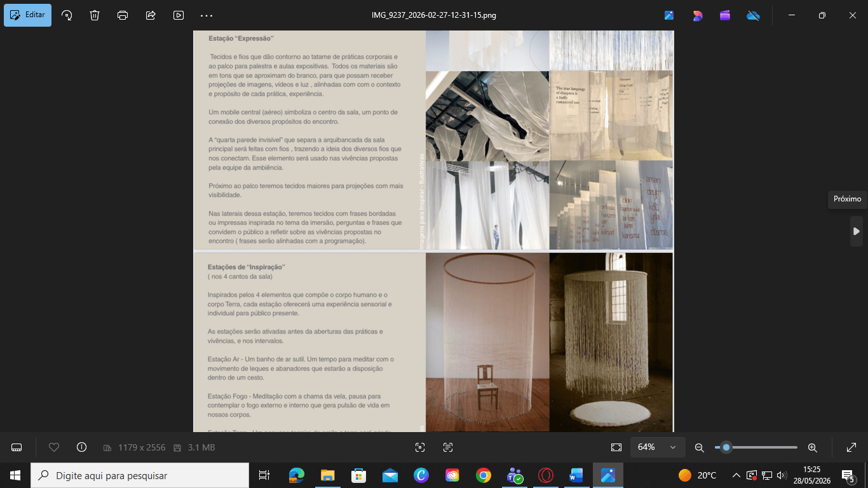The image size is (868, 488).
Task: Share the photo via the share icon
Action: 151,15
